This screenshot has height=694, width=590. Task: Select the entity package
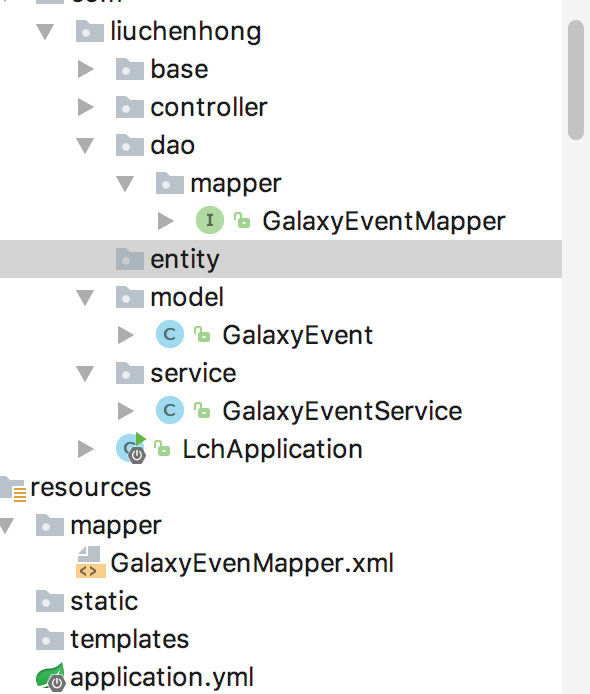pyautogui.click(x=281, y=259)
